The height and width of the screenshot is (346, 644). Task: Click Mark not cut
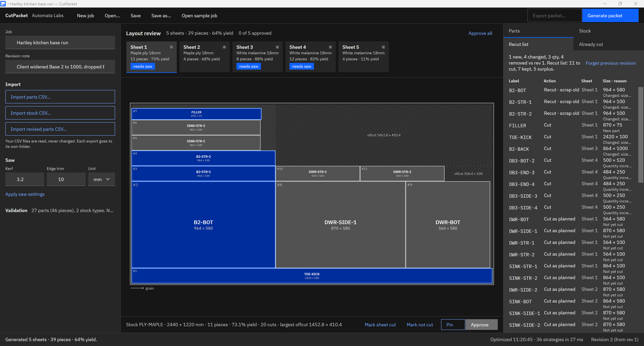(420, 325)
